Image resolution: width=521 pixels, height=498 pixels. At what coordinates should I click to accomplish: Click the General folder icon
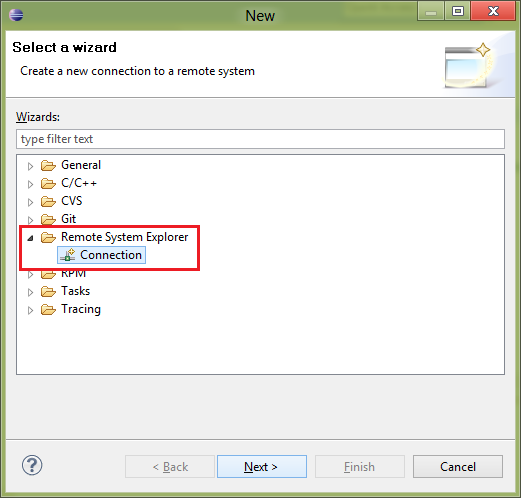48,165
